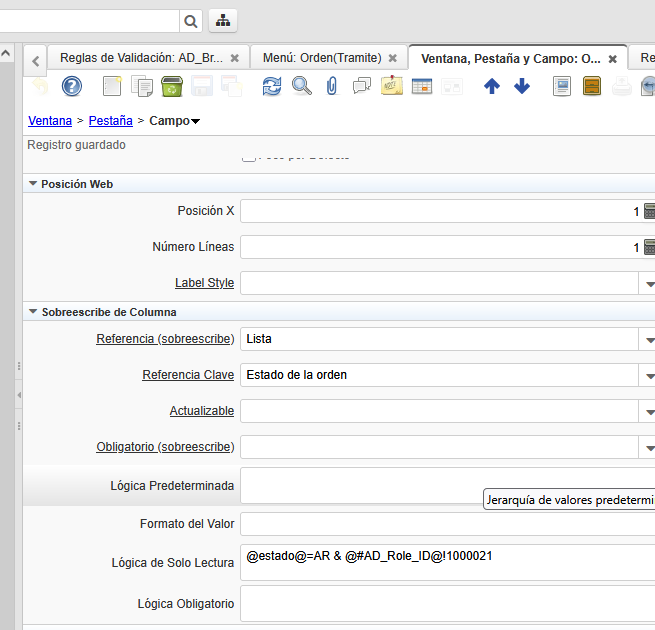The height and width of the screenshot is (630, 655).
Task: Go to parent record with blue up arrow
Action: (x=491, y=87)
